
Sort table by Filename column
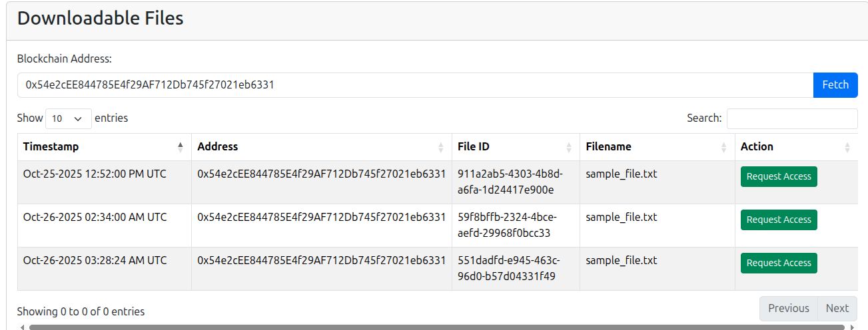tap(657, 147)
